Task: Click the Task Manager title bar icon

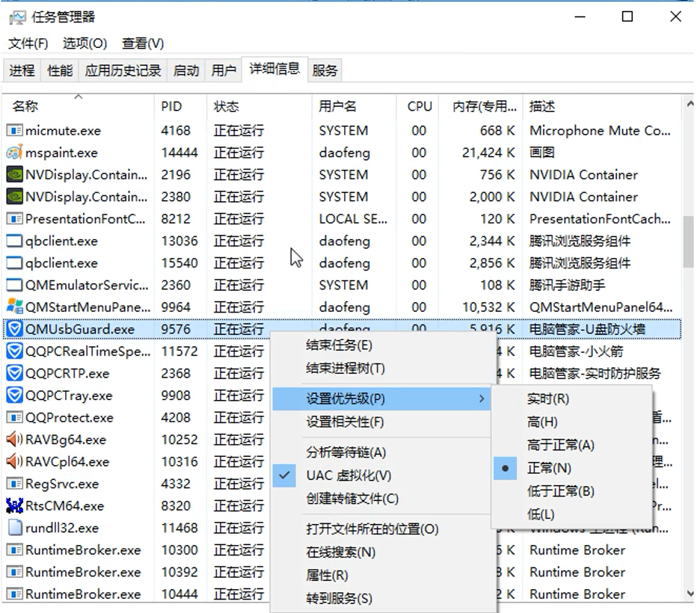Action: 17,17
